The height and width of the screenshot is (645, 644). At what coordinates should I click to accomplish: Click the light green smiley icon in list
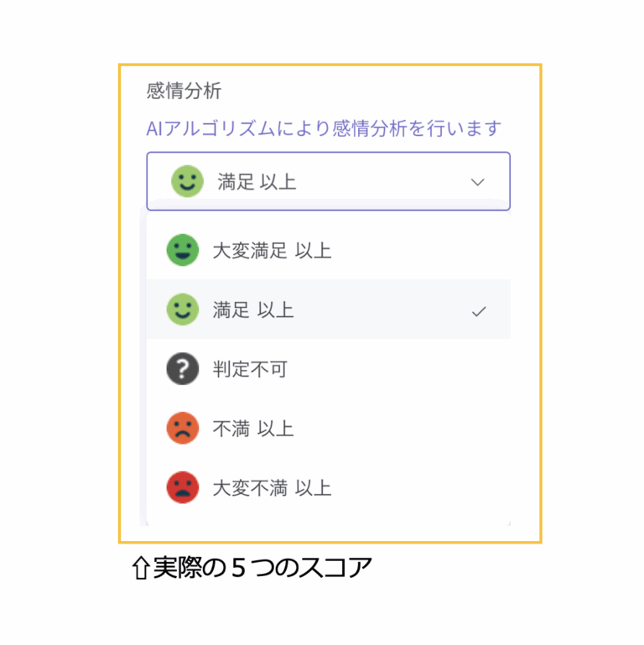coord(182,309)
